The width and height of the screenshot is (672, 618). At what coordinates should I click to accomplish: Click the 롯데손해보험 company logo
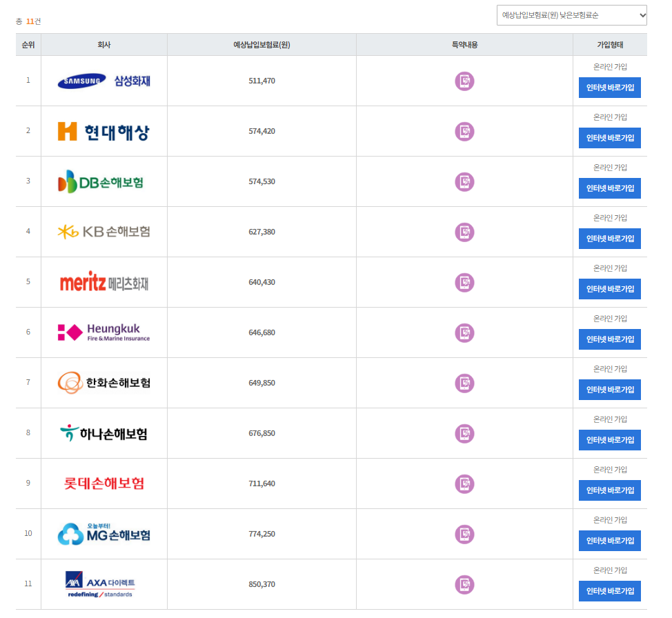pos(103,484)
